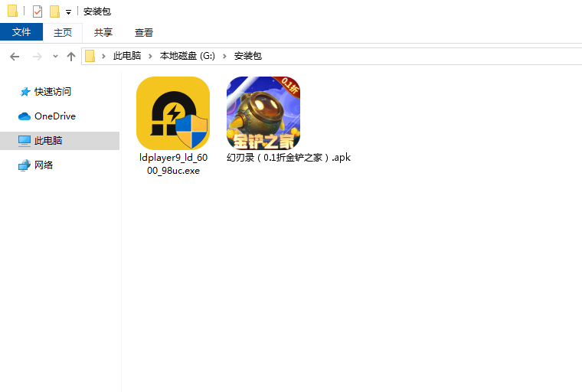Viewport: 582px width, 392px height.
Task: Click the Properties checkmark icon in the title bar
Action: [x=38, y=11]
